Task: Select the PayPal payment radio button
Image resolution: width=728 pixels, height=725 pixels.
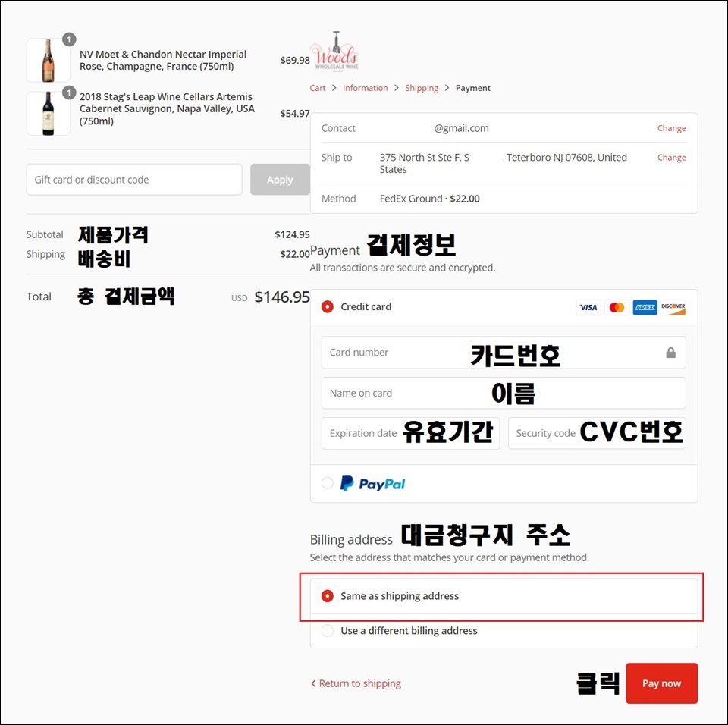Action: tap(328, 483)
